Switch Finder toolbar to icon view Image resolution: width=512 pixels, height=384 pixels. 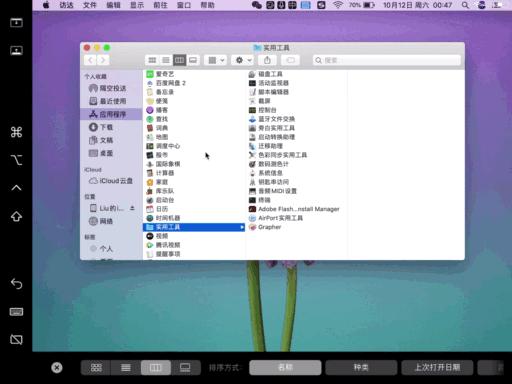click(x=152, y=60)
